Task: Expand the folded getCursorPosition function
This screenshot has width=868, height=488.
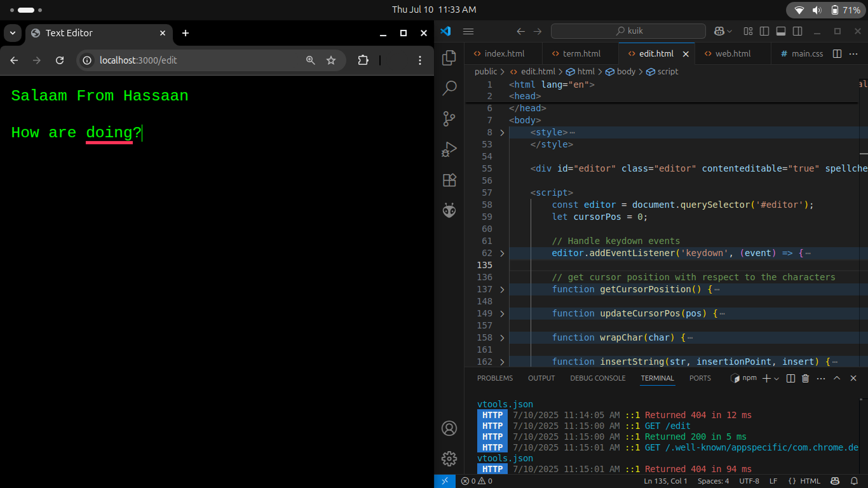Action: point(502,290)
